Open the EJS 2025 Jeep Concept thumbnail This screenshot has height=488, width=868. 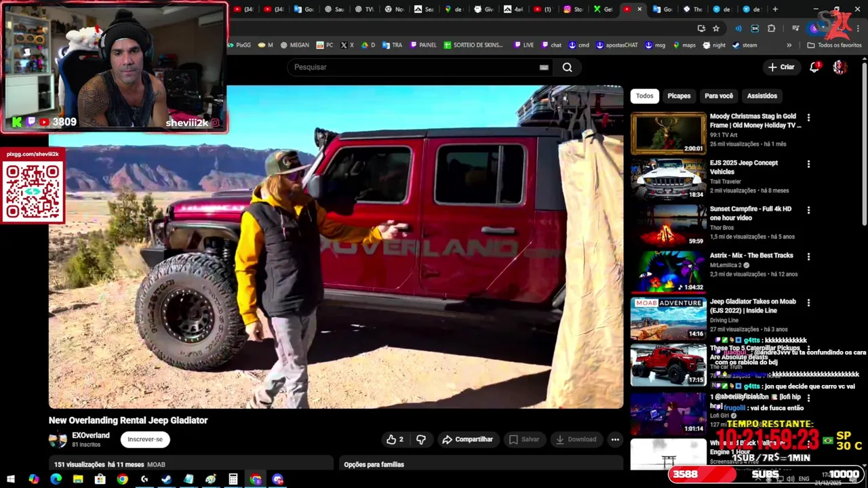[669, 180]
